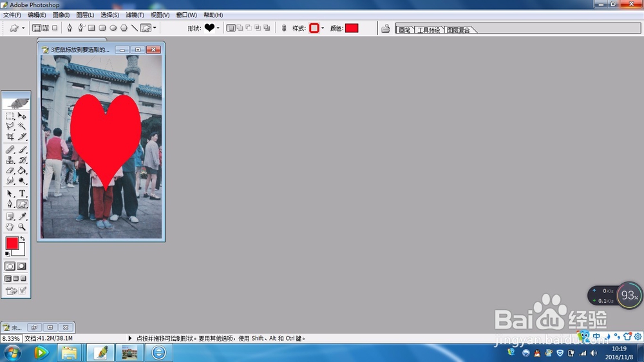Choose Line tool in options bar
Screen dimensions: 644x362
click(x=135, y=28)
